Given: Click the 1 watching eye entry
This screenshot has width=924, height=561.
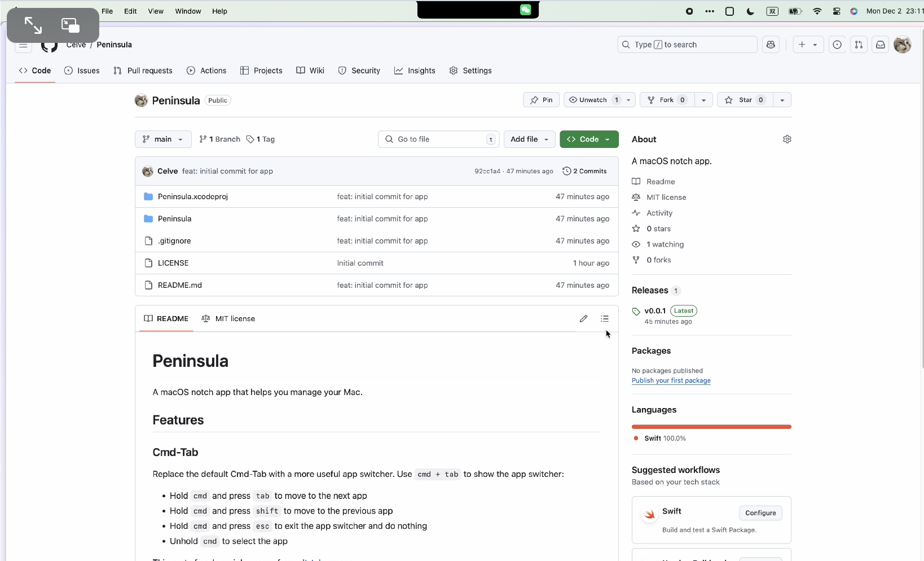Looking at the screenshot, I should coord(658,244).
